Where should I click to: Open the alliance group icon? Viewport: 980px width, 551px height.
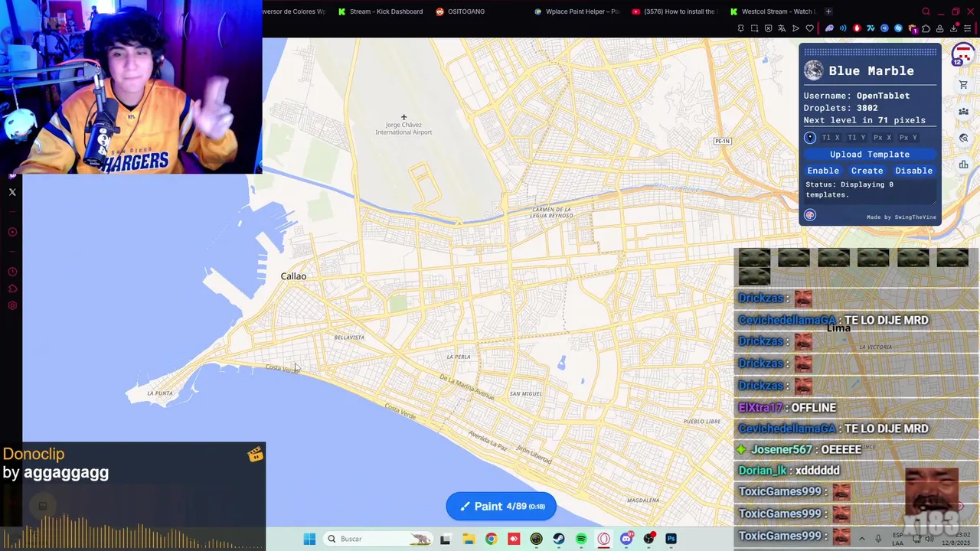coord(963,111)
